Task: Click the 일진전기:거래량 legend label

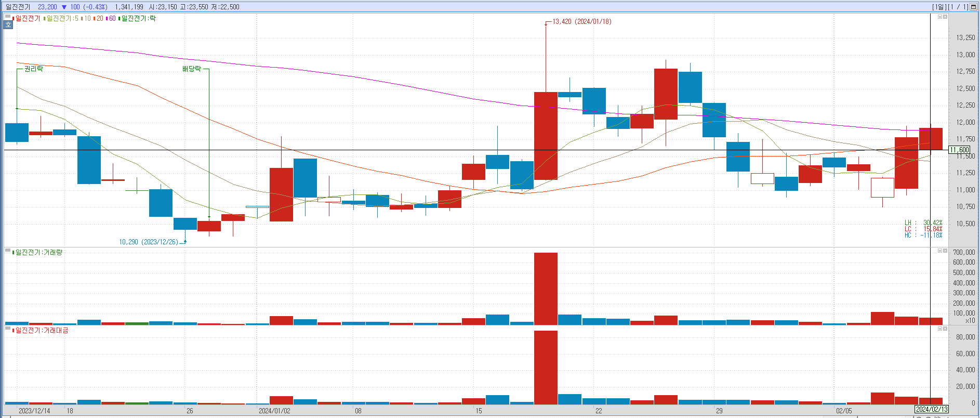Action: tap(38, 253)
